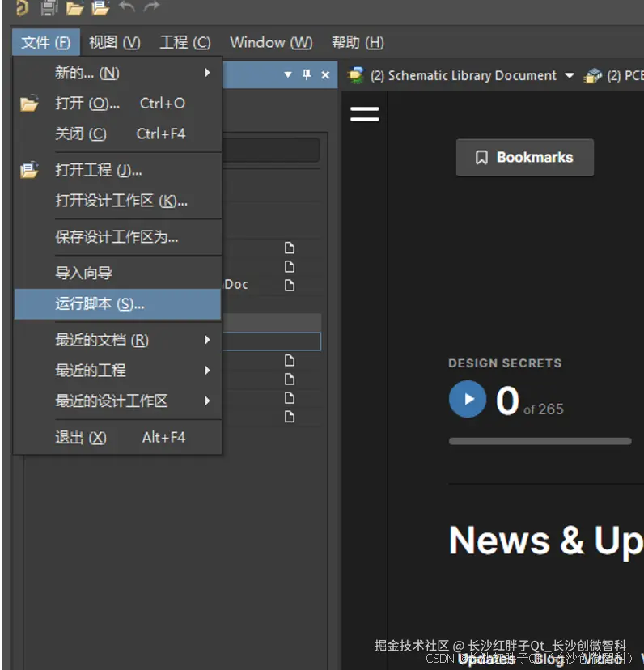The height and width of the screenshot is (670, 644).
Task: Select 打开工程 (J)... menu entry
Action: coord(117,170)
